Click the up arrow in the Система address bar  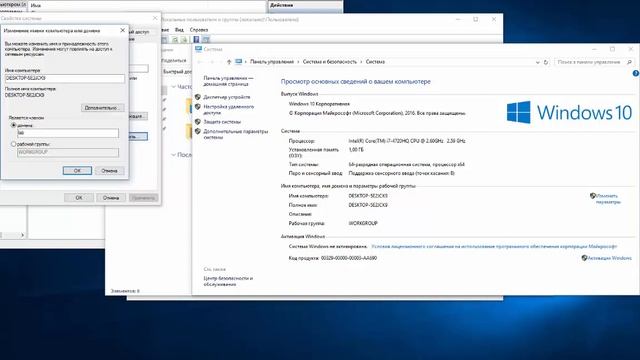pos(229,62)
